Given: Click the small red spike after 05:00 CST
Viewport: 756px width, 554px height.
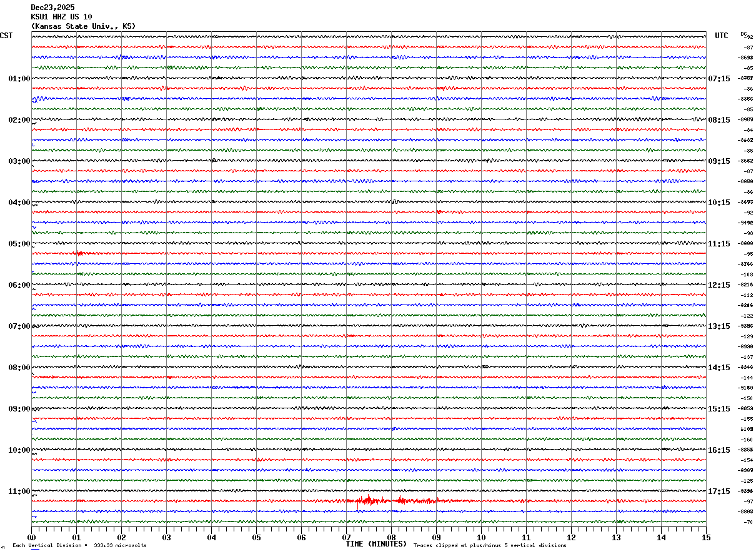Looking at the screenshot, I should pyautogui.click(x=79, y=253).
